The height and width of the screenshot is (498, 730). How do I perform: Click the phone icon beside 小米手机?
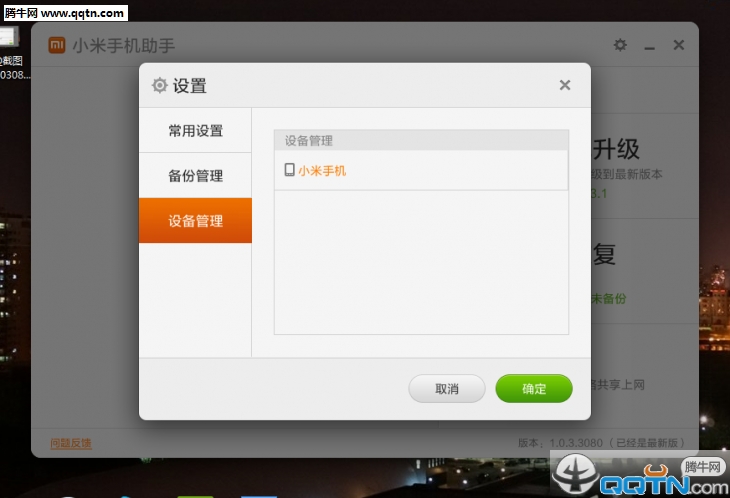290,170
